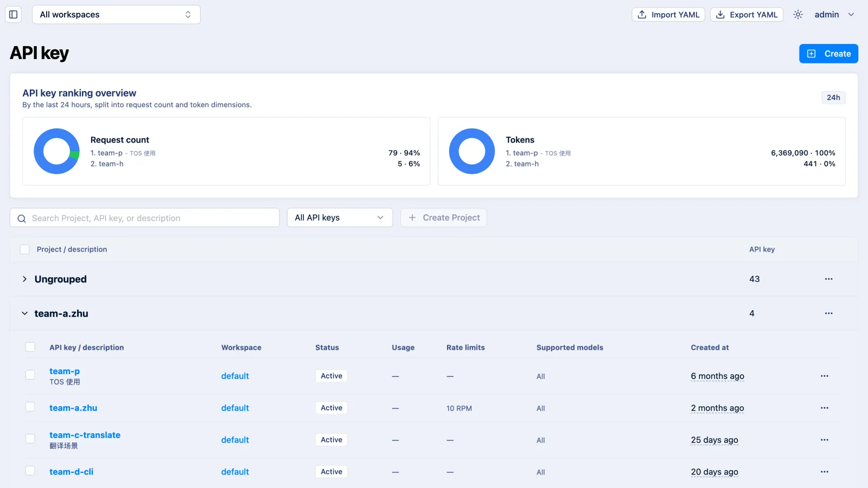Open row actions for team-c-translate key
The height and width of the screenshot is (488, 868).
(824, 440)
